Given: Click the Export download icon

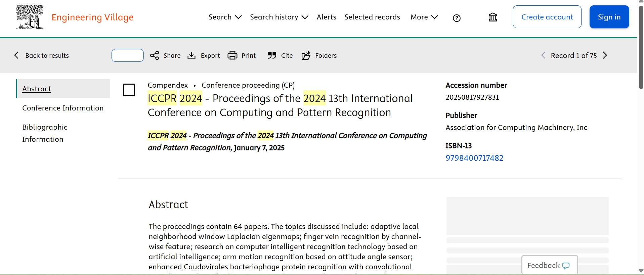Looking at the screenshot, I should [191, 55].
